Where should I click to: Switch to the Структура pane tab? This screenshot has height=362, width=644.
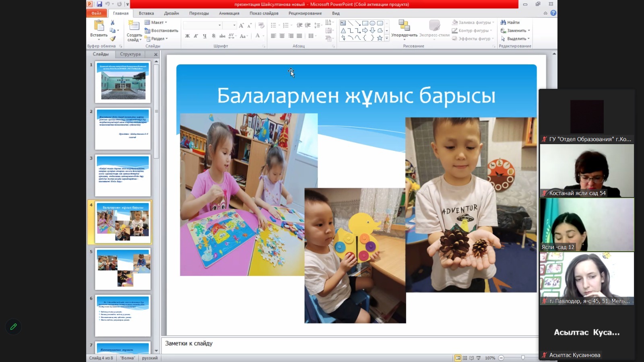click(130, 54)
